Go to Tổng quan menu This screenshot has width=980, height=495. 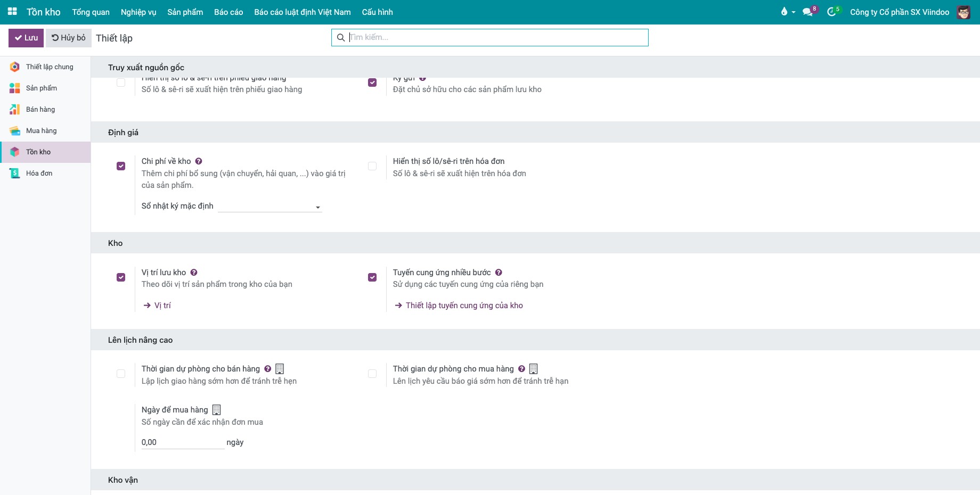pyautogui.click(x=91, y=12)
